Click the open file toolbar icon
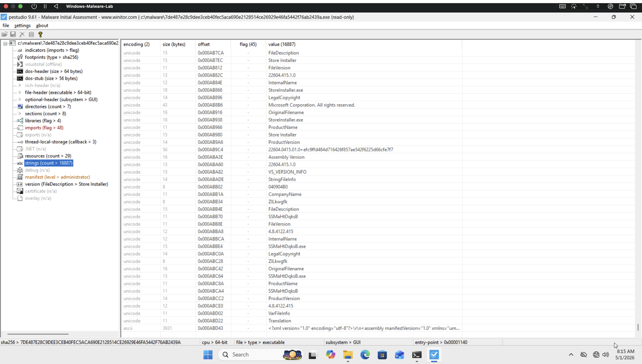The width and height of the screenshot is (642, 364). [5, 34]
